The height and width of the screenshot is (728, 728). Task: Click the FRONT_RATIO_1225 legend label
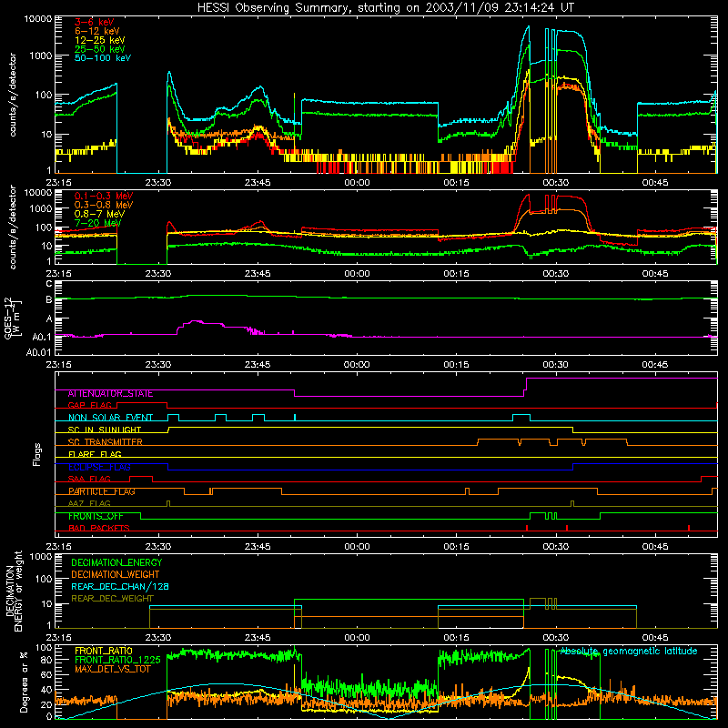click(x=117, y=660)
